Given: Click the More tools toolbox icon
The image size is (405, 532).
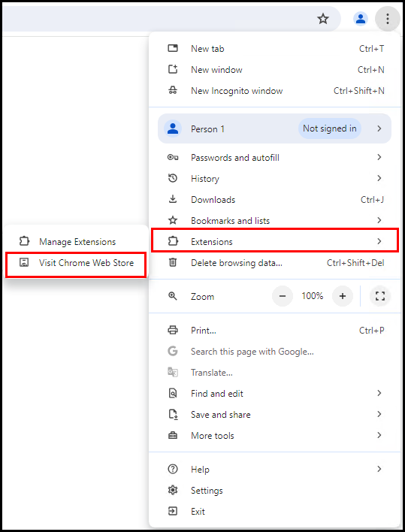Looking at the screenshot, I should point(173,435).
